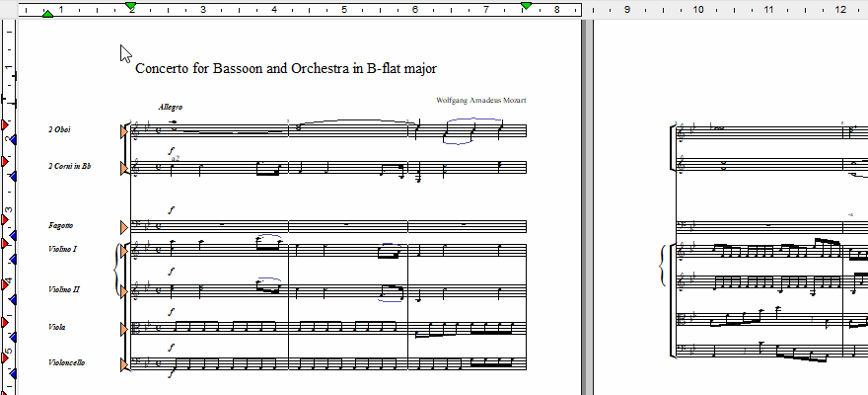Click the bass clef on the Violoncello staff
The image size is (868, 395).
point(136,364)
